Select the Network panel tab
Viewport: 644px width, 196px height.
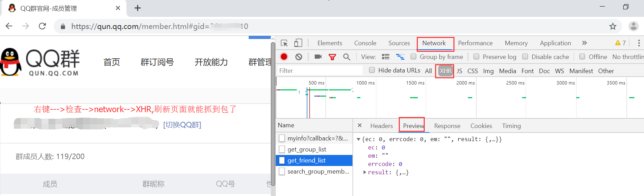tap(434, 43)
